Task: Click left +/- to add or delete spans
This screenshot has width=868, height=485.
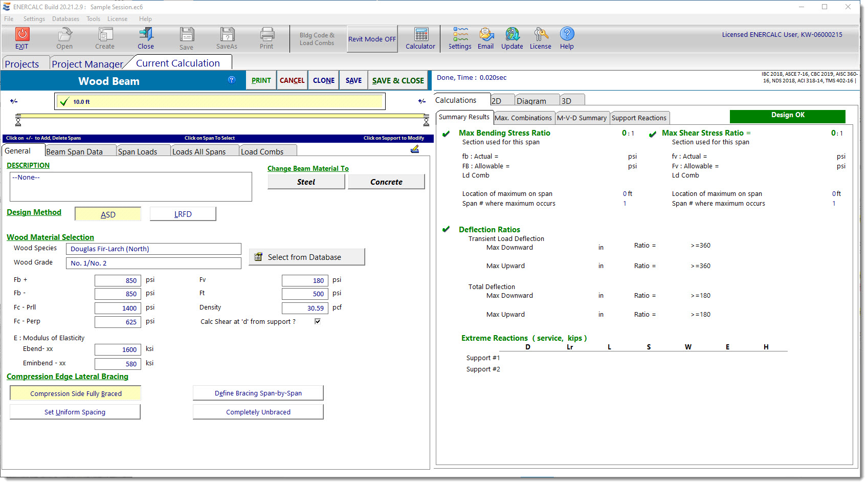Action: pyautogui.click(x=14, y=101)
